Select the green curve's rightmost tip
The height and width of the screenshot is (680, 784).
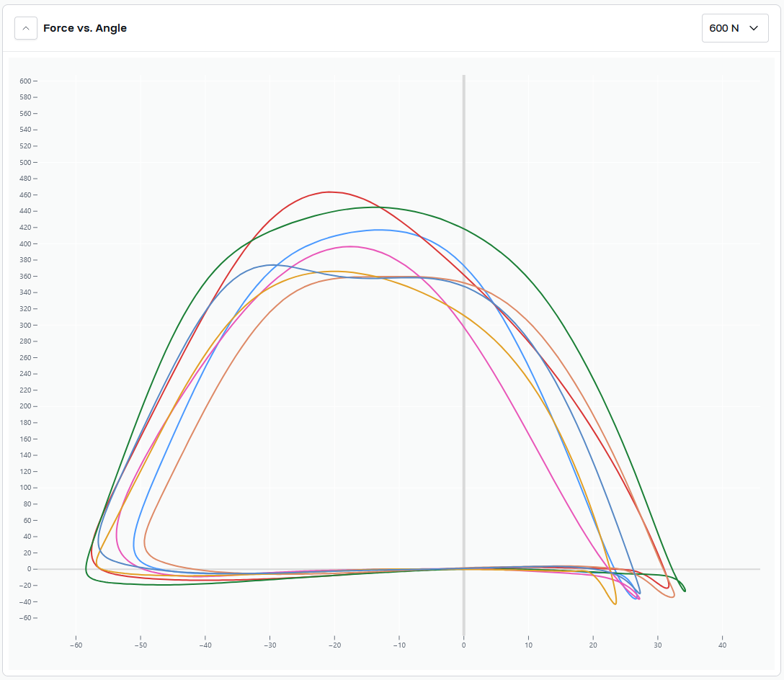pyautogui.click(x=685, y=590)
